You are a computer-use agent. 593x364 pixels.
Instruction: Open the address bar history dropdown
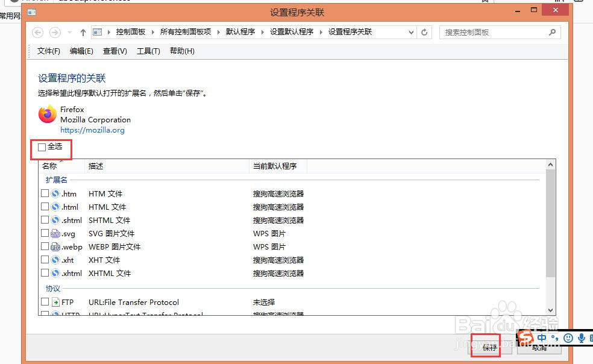pos(411,33)
